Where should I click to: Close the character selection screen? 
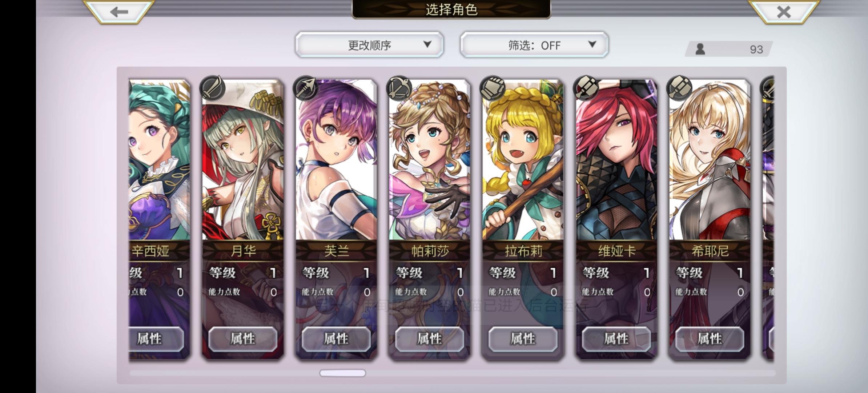tap(784, 12)
